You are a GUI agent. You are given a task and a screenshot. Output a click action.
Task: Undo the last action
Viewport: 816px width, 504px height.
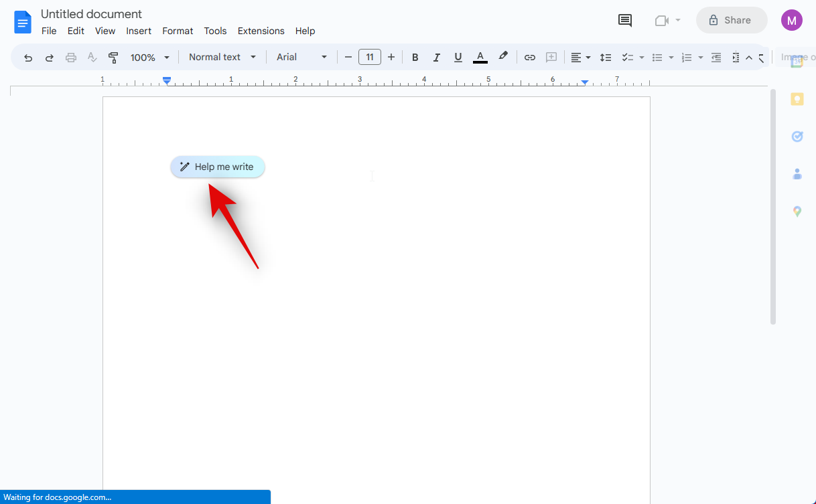click(28, 58)
